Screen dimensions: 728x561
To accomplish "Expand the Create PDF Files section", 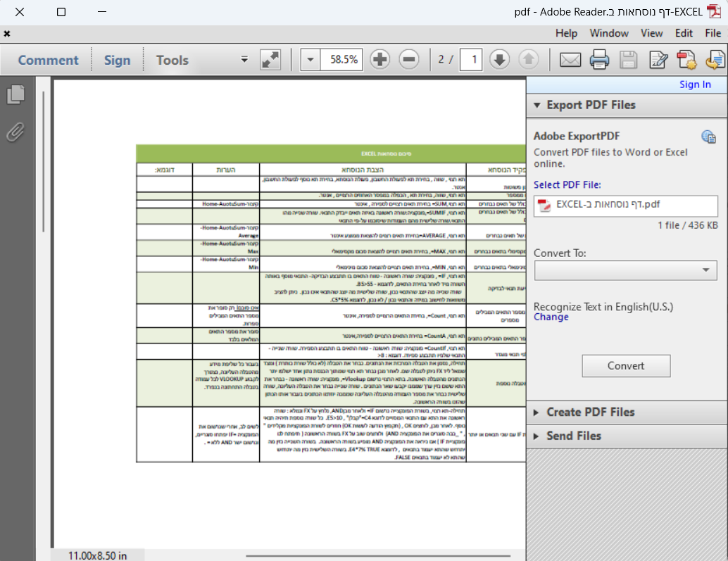I will tap(536, 412).
